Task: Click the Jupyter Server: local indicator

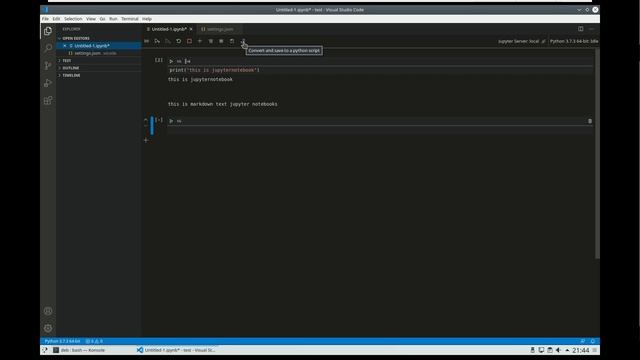Action: click(522, 41)
